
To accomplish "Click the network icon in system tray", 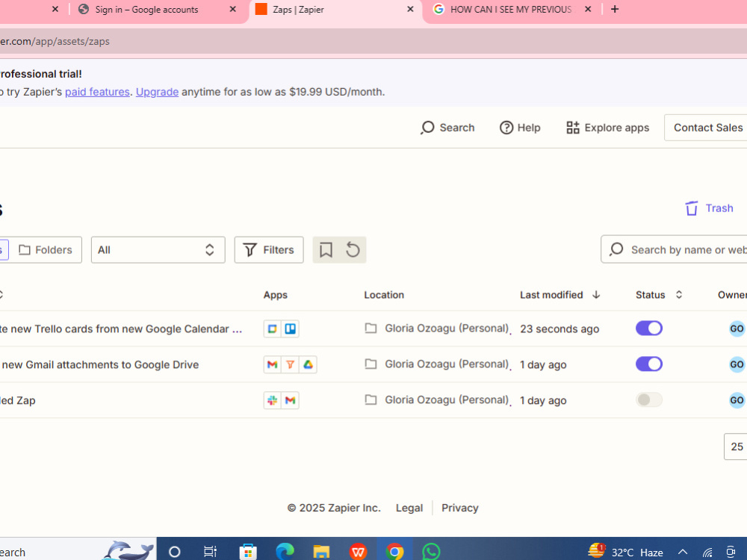I will pyautogui.click(x=707, y=553).
